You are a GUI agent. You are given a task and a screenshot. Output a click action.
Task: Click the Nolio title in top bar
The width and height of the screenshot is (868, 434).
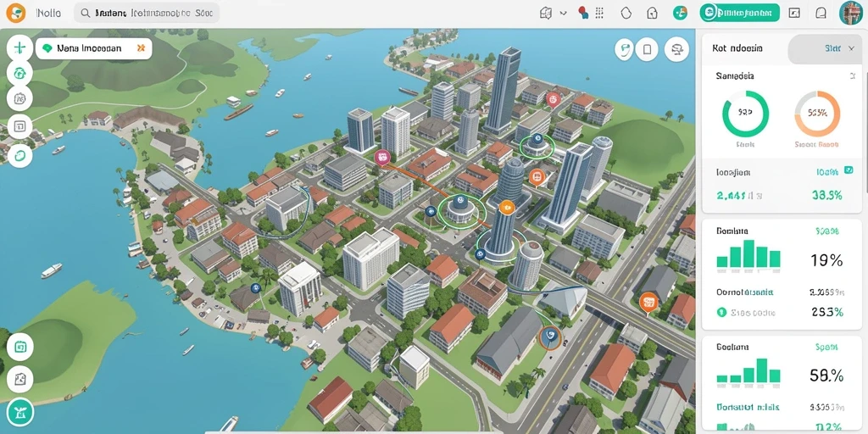pyautogui.click(x=48, y=13)
